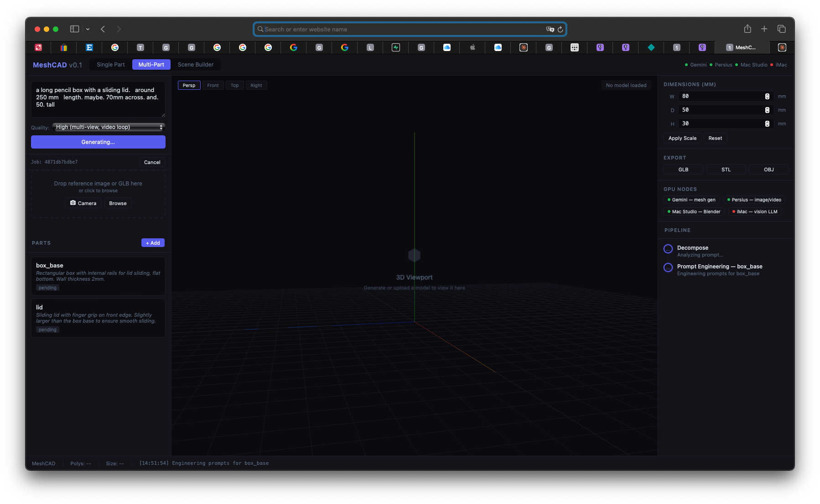Click the Decompose pipeline step indicator
820x504 pixels.
coord(668,249)
